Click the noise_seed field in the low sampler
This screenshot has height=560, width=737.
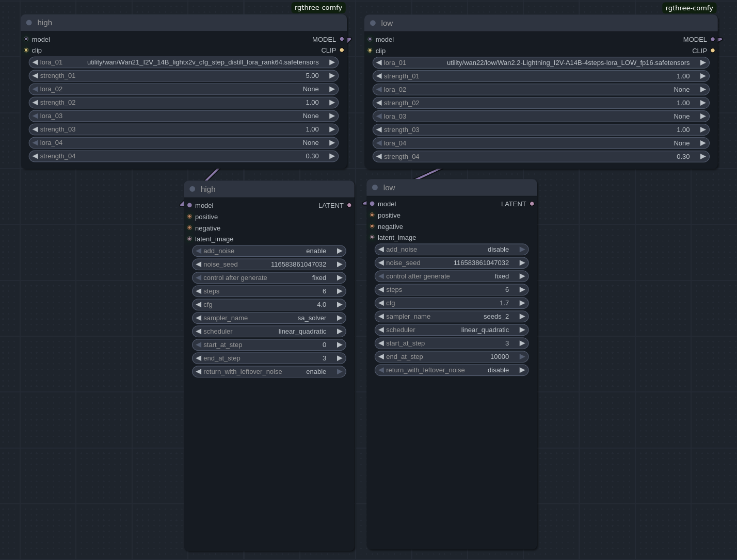coord(452,262)
